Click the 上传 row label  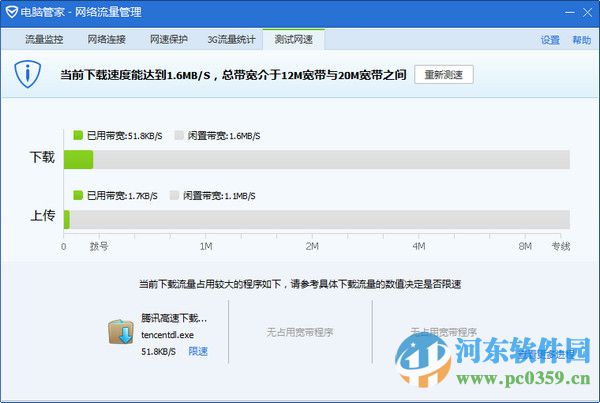click(42, 215)
